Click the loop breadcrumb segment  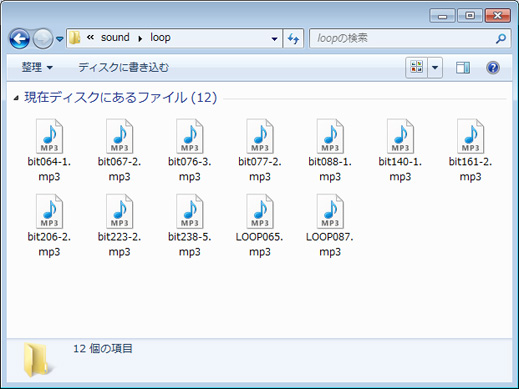(x=160, y=38)
